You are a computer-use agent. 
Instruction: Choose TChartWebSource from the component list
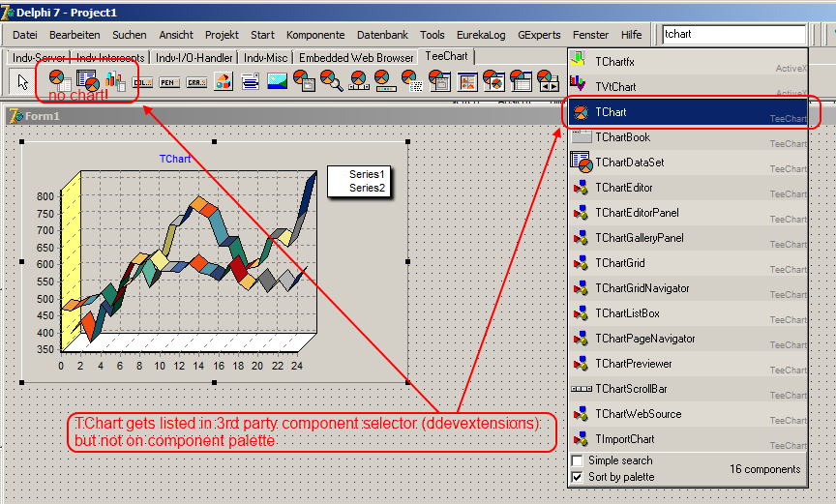click(688, 414)
